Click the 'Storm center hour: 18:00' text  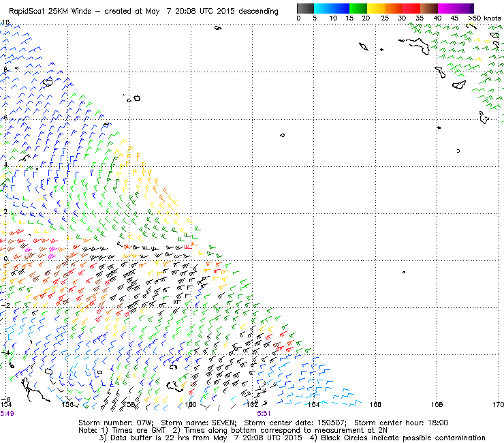point(401,423)
